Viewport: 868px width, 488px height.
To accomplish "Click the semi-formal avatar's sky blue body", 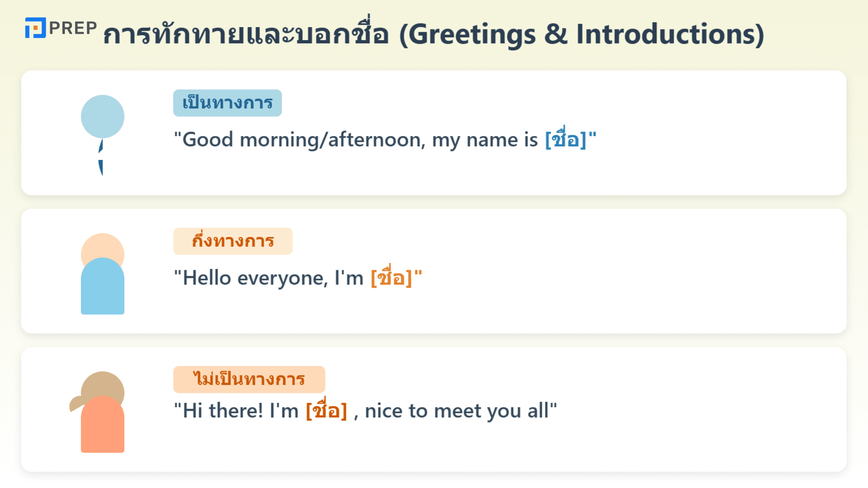I will point(103,289).
